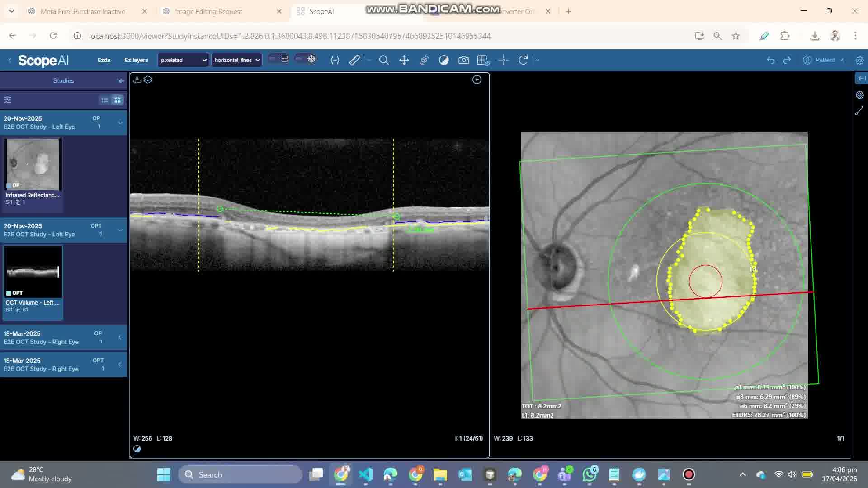Capture viewport with camera icon

click(x=463, y=60)
